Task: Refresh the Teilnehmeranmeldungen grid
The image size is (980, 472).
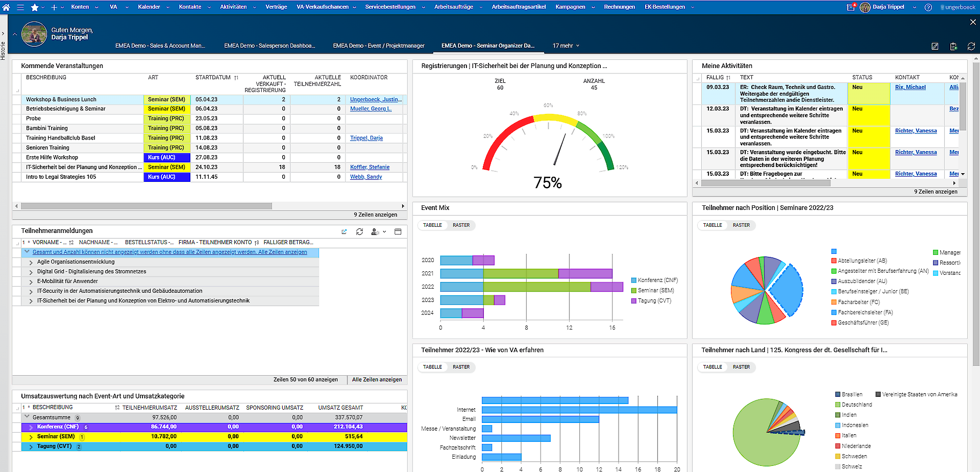Action: click(x=359, y=231)
